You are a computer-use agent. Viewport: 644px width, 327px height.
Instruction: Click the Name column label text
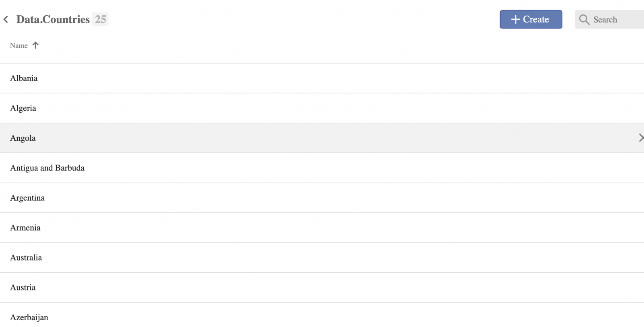tap(19, 45)
